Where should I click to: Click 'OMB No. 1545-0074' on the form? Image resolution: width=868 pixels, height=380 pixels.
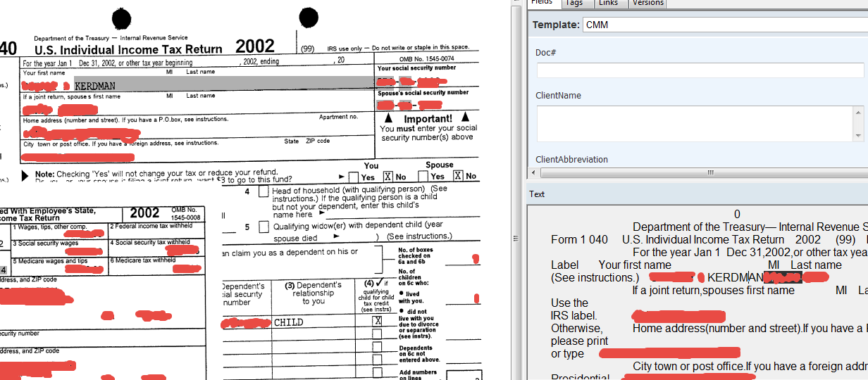(426, 58)
